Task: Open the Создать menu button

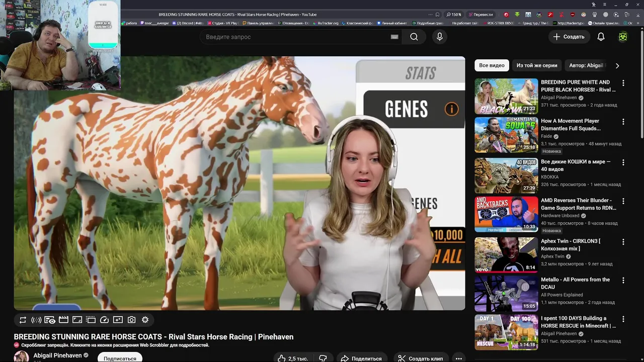Action: click(x=569, y=37)
